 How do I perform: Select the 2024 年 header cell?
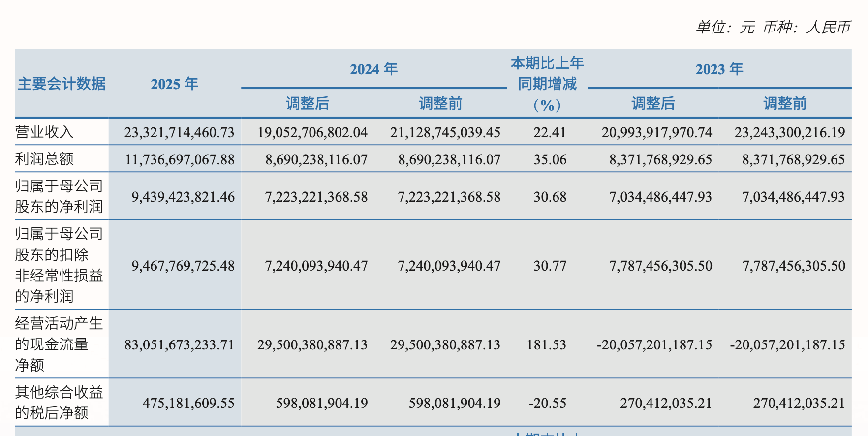pos(374,69)
